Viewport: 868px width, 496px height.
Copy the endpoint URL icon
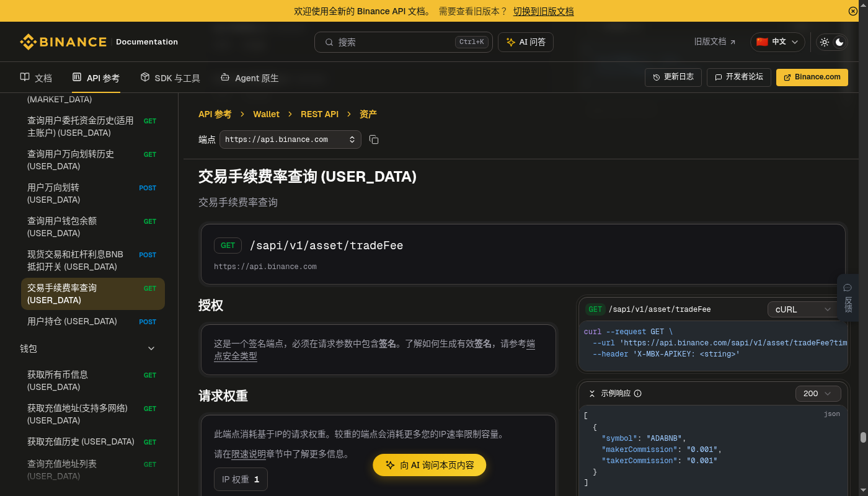(x=374, y=139)
